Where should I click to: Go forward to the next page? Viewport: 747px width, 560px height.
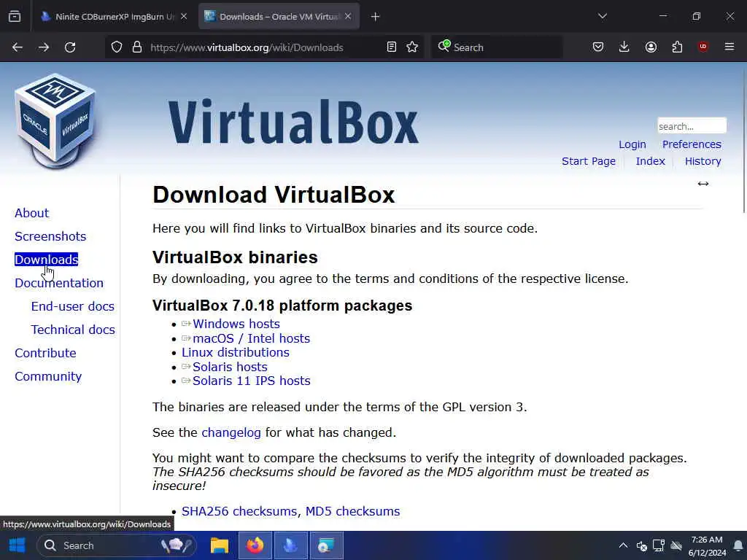pyautogui.click(x=44, y=47)
